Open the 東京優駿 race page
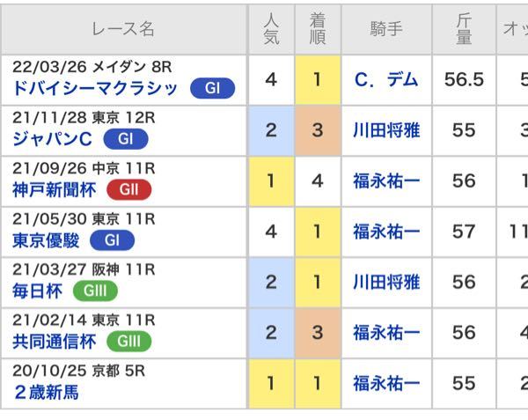This screenshot has height=420, width=528. (x=43, y=240)
